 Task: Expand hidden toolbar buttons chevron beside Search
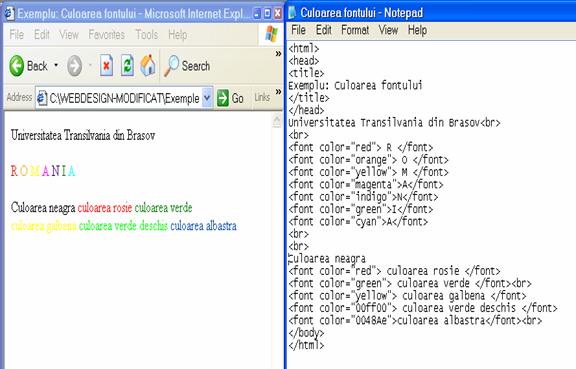278,54
